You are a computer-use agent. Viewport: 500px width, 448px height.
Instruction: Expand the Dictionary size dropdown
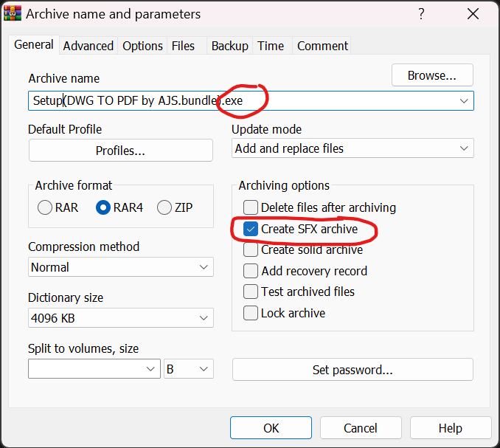pos(121,318)
